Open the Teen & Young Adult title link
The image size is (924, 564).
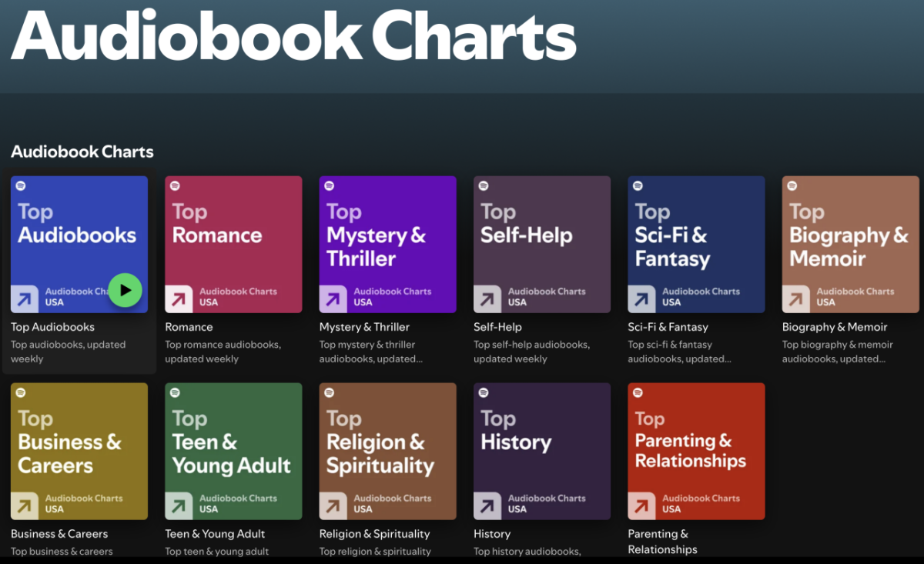coord(215,534)
